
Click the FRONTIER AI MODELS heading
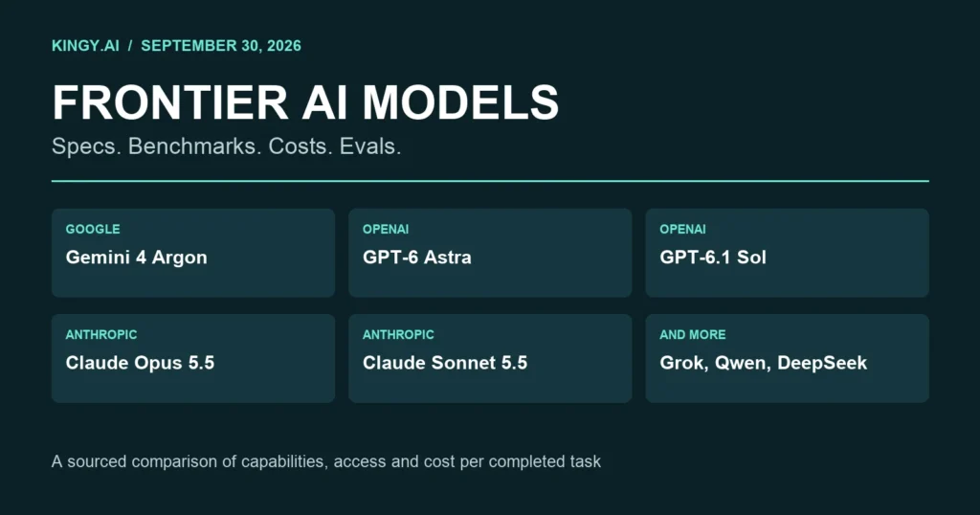point(305,102)
